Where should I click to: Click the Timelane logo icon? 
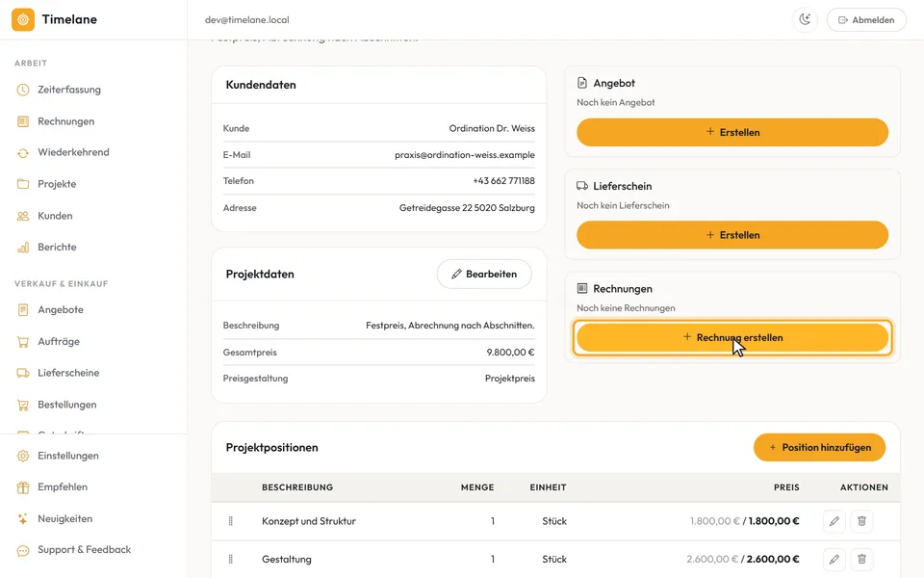click(23, 19)
